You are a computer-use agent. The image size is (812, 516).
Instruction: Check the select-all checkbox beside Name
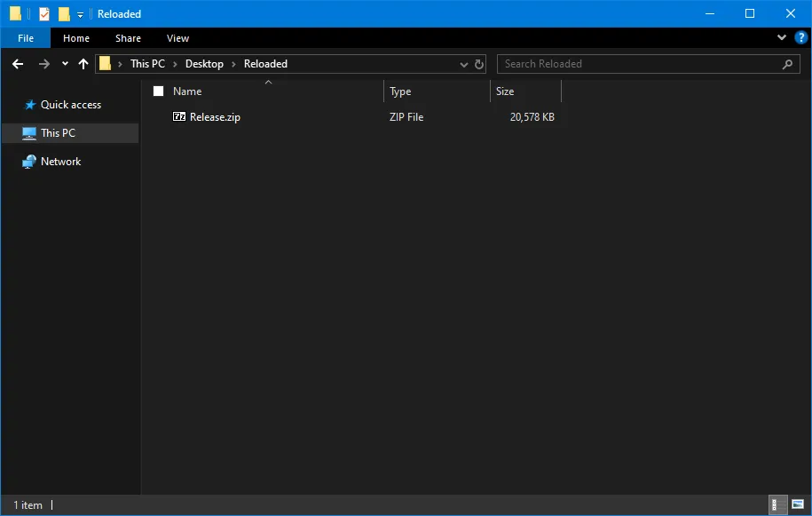coord(157,91)
